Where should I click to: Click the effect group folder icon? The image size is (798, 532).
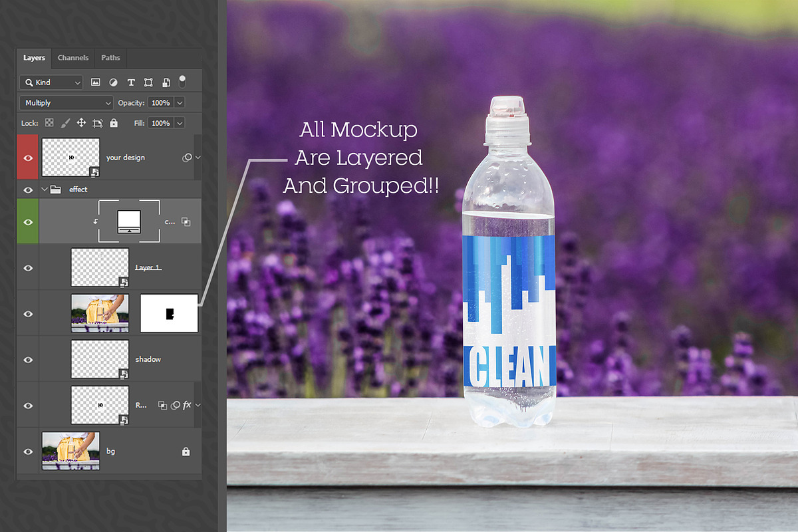[56, 190]
